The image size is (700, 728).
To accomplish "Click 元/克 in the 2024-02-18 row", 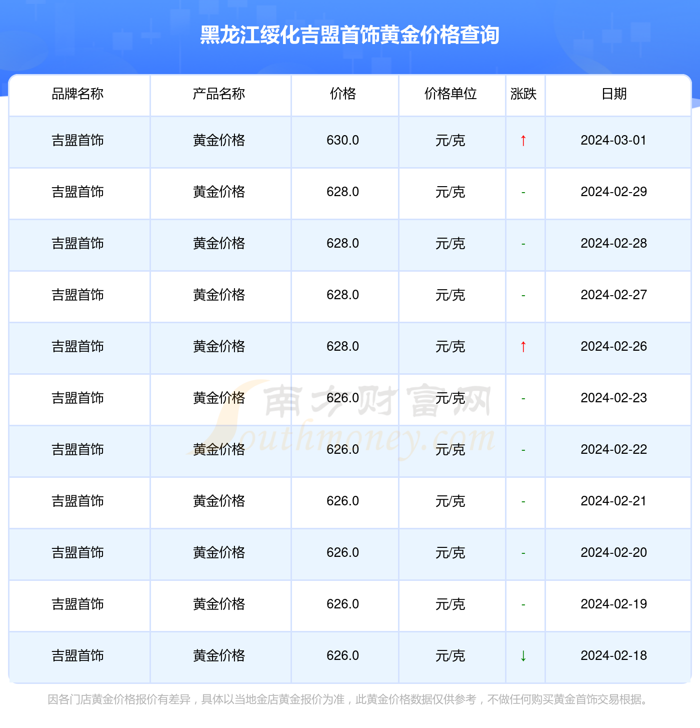I will click(450, 656).
